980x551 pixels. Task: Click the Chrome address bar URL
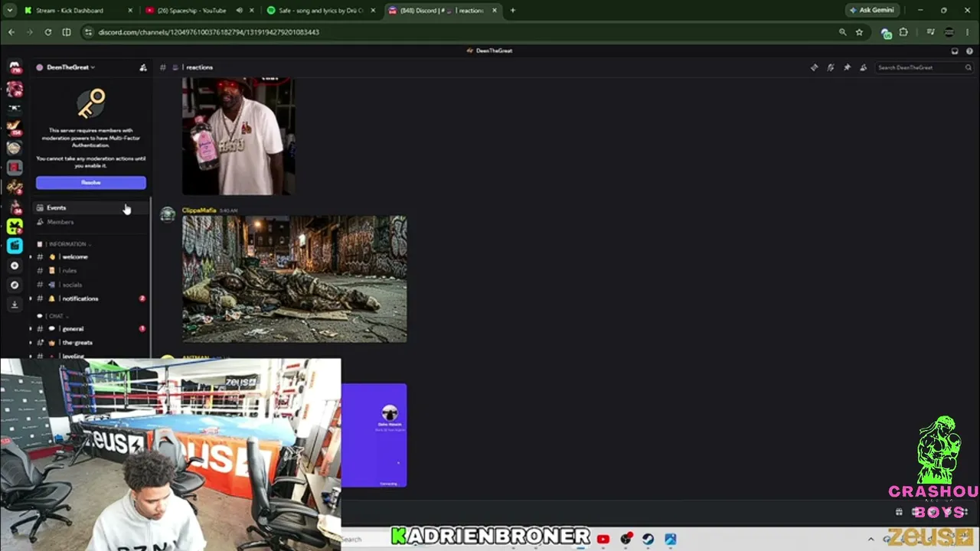click(209, 32)
